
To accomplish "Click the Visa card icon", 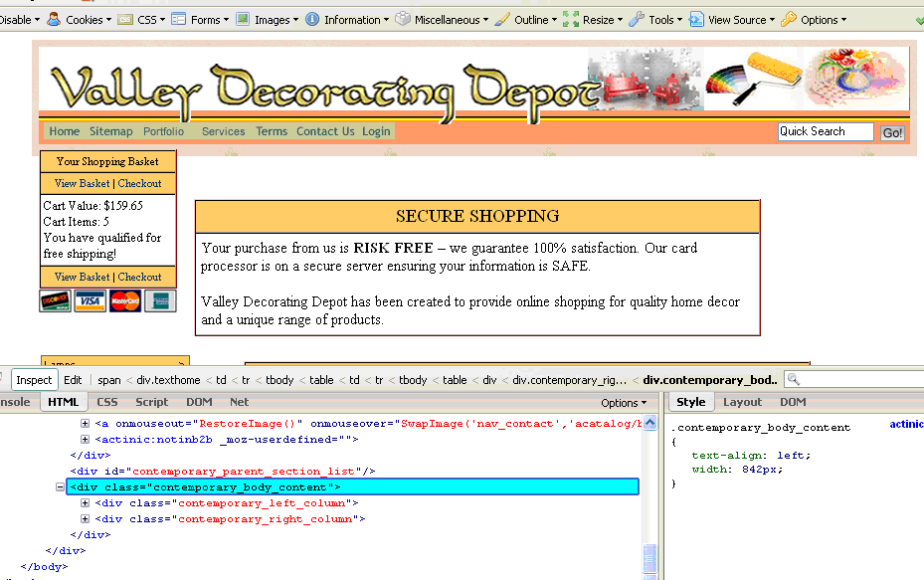I will pos(90,301).
